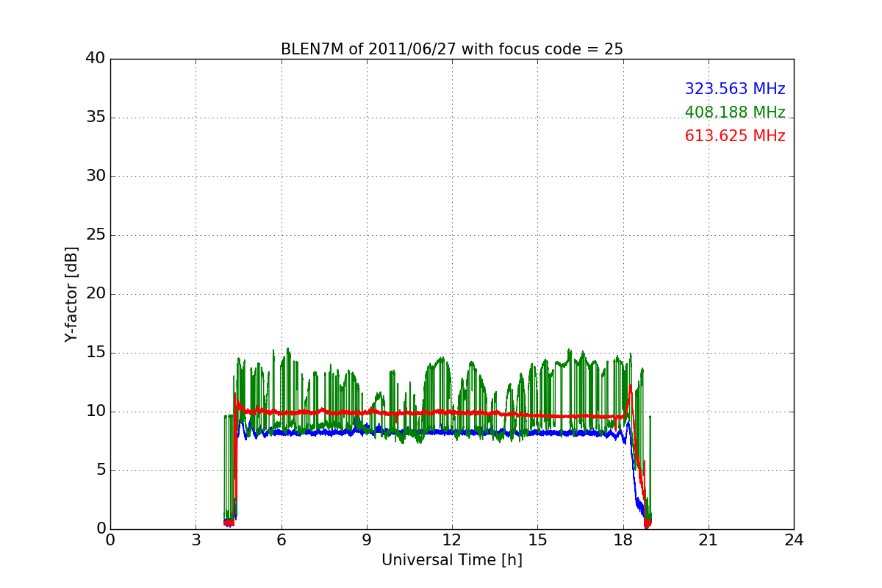Select the green 408.188 MHz legend label
The width and height of the screenshot is (882, 588).
[x=735, y=112]
